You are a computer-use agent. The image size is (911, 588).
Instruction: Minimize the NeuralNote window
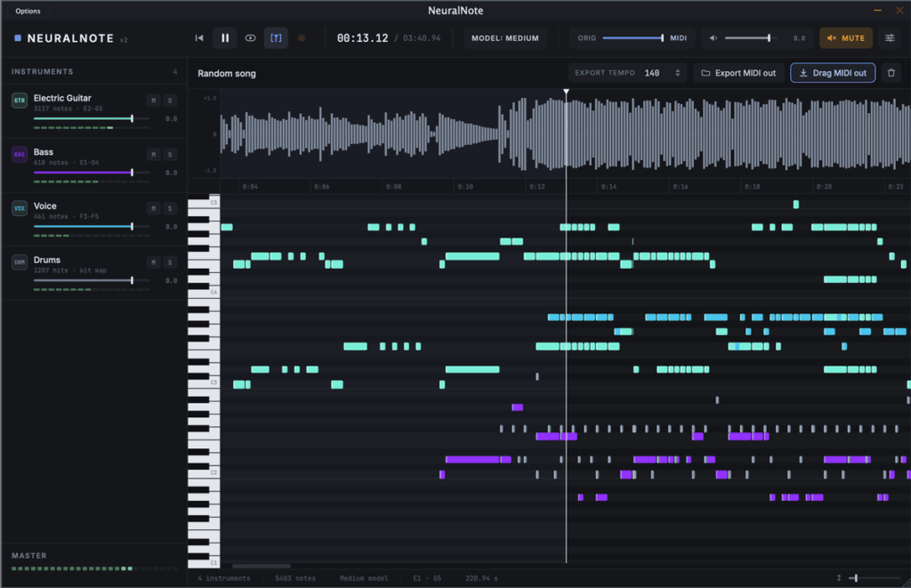(877, 11)
